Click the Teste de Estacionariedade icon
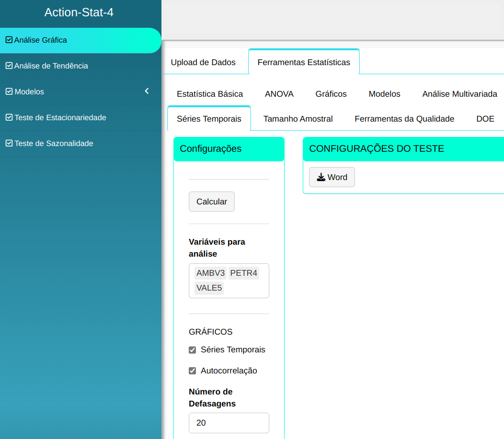The image size is (504, 439). (9, 118)
